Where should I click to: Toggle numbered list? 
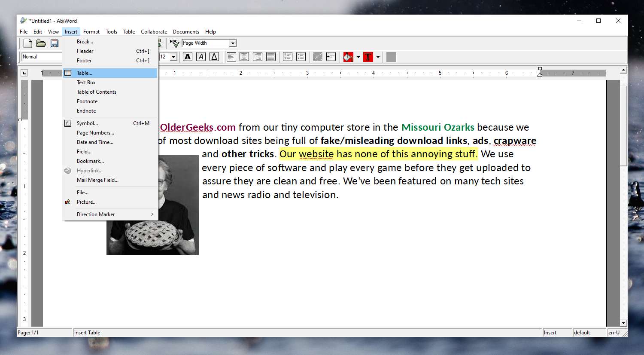click(288, 57)
